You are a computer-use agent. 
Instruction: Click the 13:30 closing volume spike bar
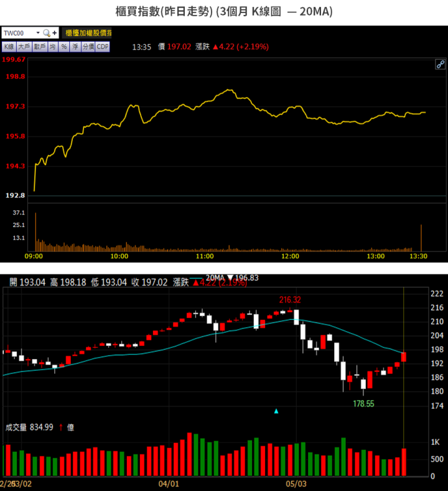(x=421, y=238)
